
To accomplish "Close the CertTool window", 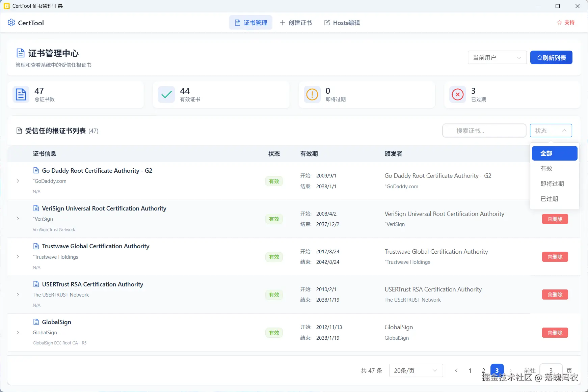I will click(578, 6).
